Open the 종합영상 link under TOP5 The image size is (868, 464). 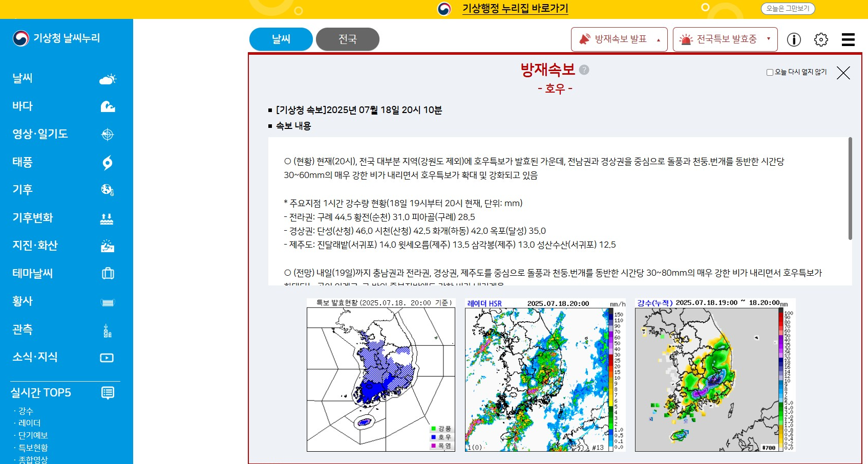[x=33, y=460]
